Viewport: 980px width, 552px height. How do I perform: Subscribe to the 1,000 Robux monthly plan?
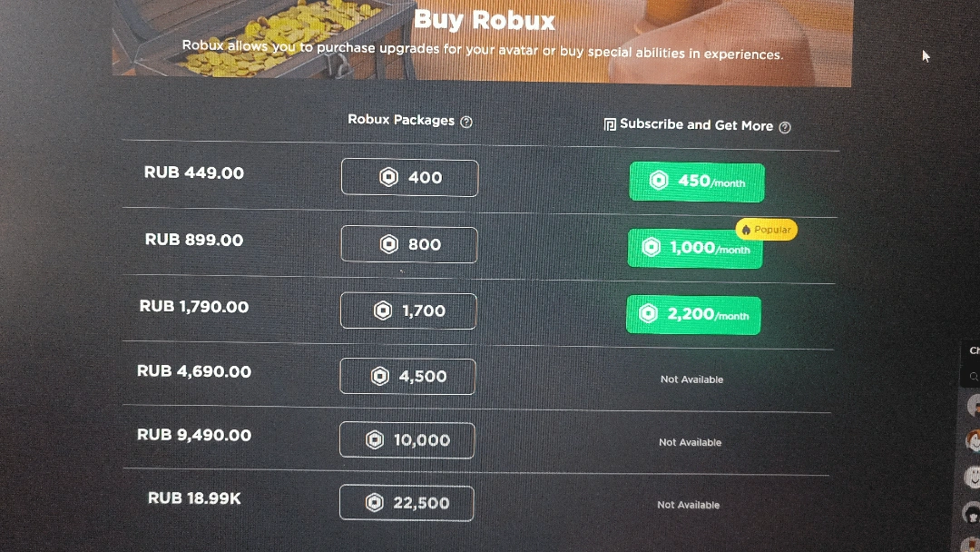tap(695, 248)
